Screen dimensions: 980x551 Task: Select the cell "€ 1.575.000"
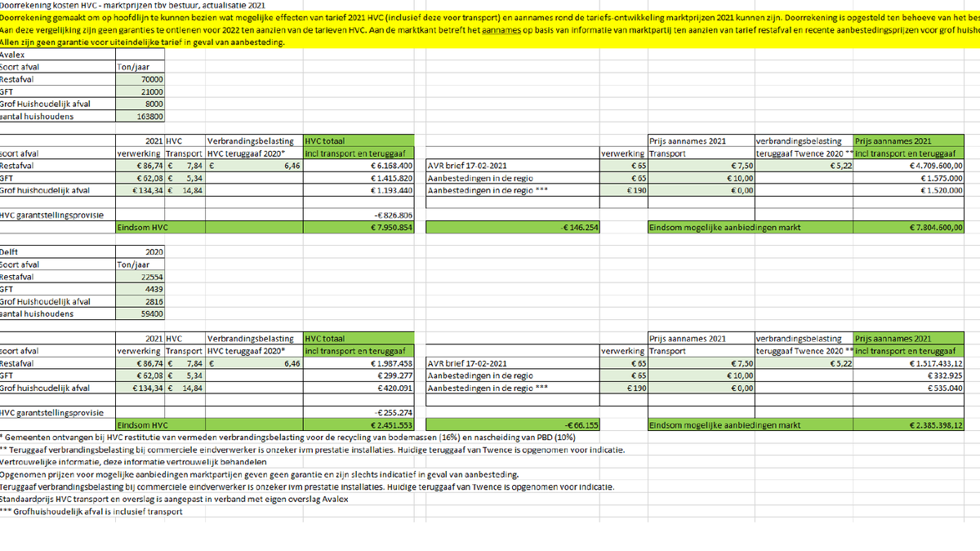(x=910, y=178)
